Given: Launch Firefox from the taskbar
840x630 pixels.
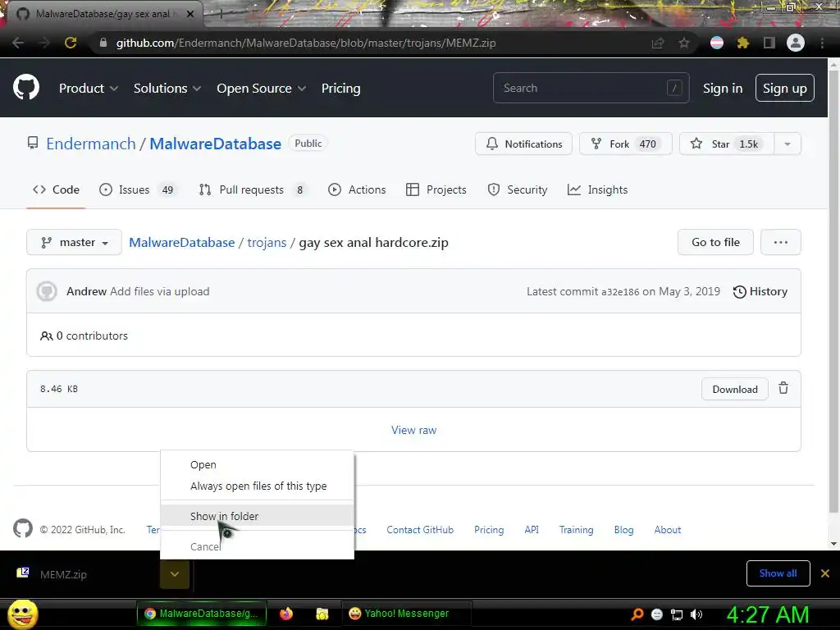Looking at the screenshot, I should [x=286, y=614].
